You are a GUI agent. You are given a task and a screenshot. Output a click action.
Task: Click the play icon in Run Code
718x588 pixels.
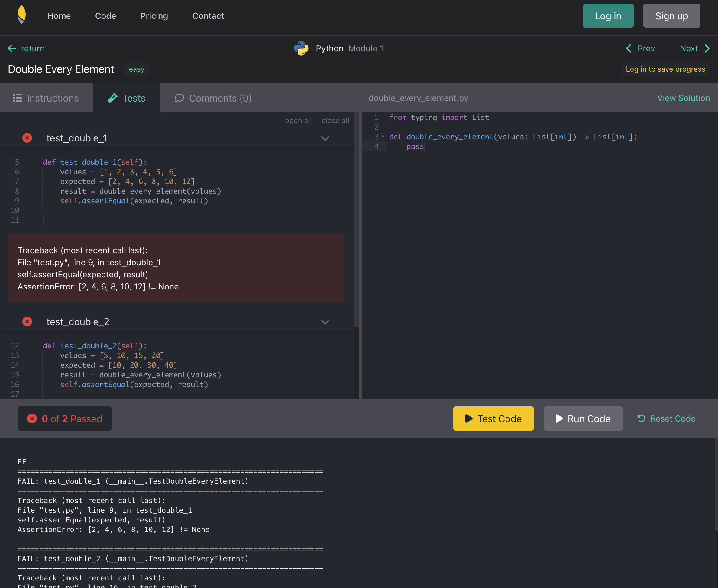(x=559, y=419)
